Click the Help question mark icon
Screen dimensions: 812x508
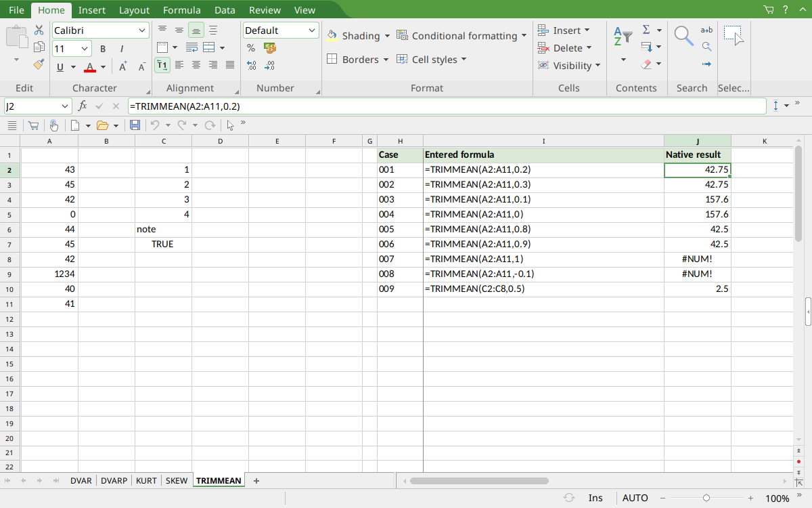786,10
